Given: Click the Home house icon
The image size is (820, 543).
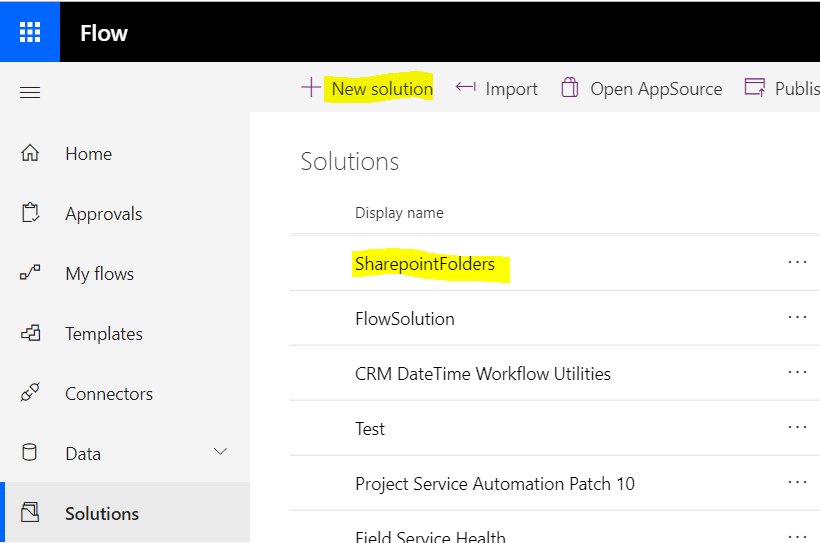Looking at the screenshot, I should pyautogui.click(x=30, y=153).
